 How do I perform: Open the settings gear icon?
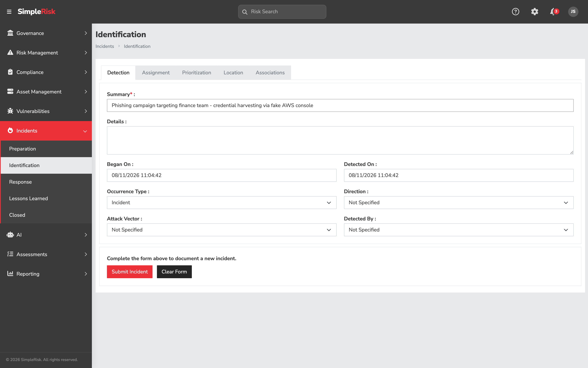click(535, 11)
